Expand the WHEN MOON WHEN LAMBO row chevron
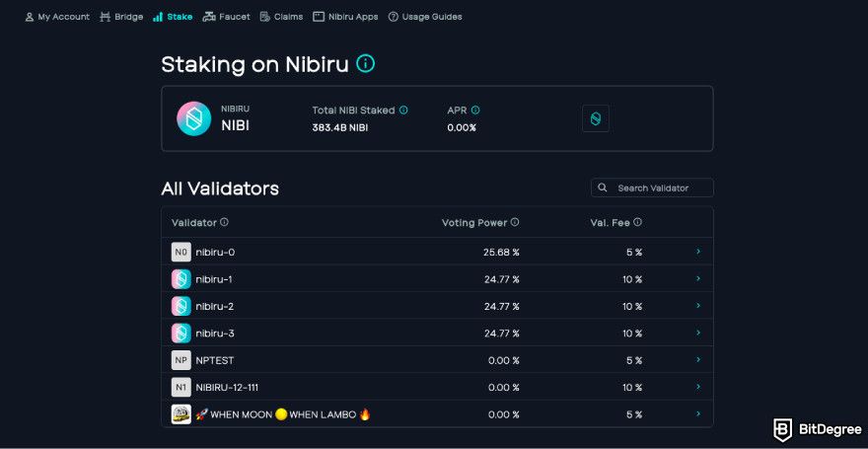 [698, 413]
